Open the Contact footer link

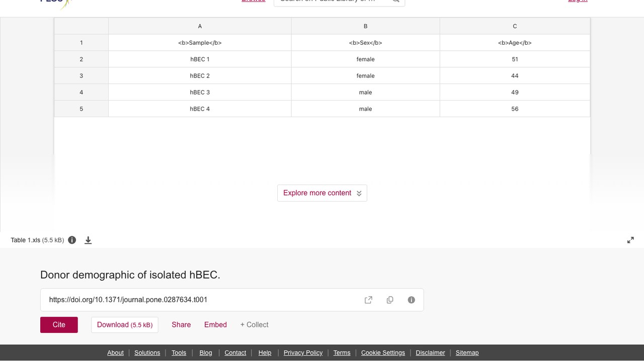(235, 353)
